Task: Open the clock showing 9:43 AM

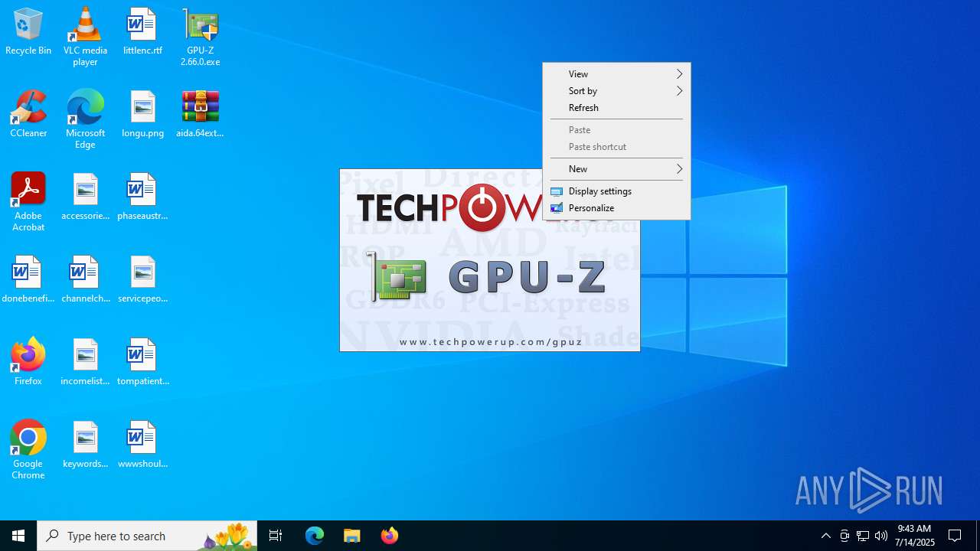Action: [x=914, y=536]
